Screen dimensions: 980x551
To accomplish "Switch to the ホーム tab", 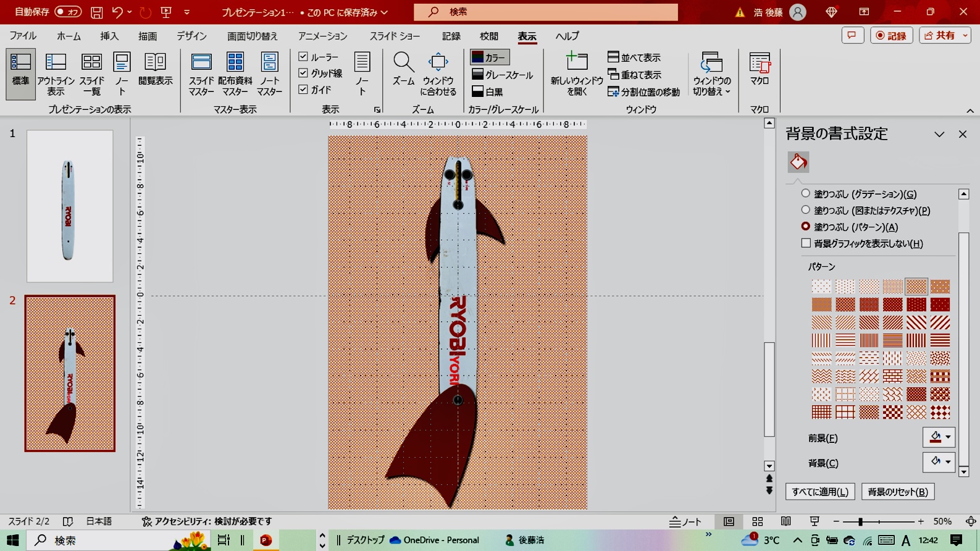I will (69, 36).
